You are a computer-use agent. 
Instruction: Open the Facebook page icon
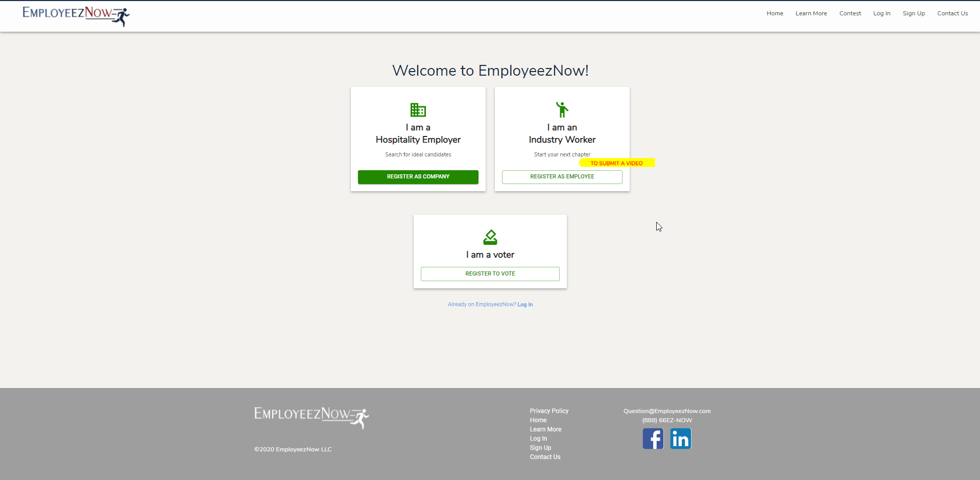(x=653, y=439)
